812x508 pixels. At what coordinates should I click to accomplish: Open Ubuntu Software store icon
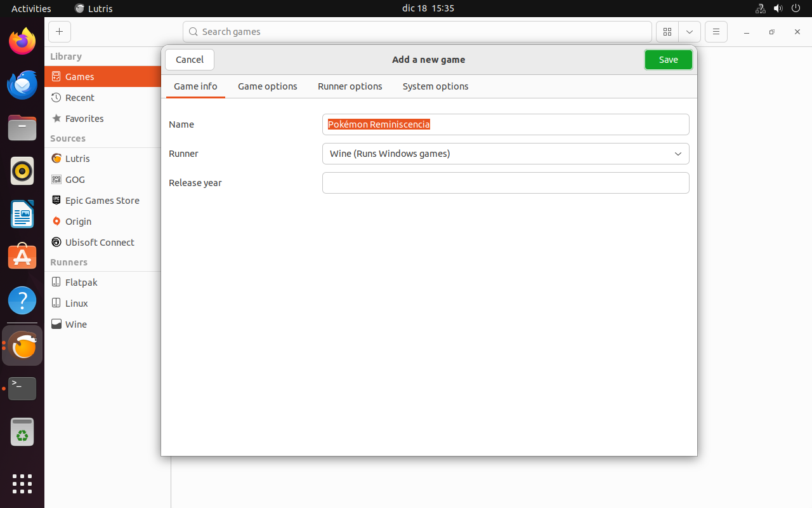[x=22, y=257]
